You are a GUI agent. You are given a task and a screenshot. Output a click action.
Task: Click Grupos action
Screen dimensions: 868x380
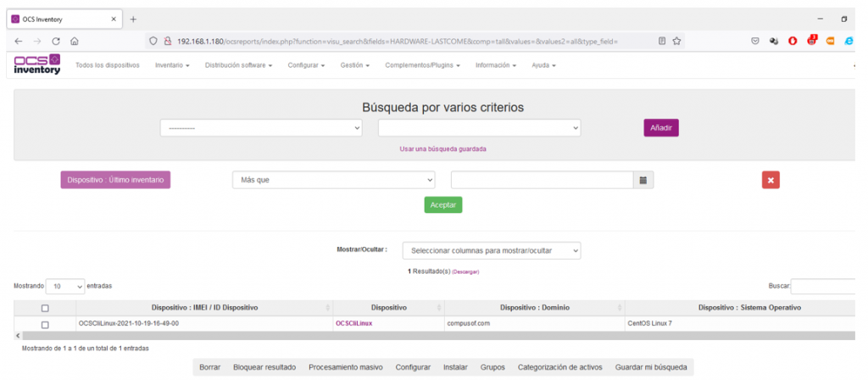492,367
